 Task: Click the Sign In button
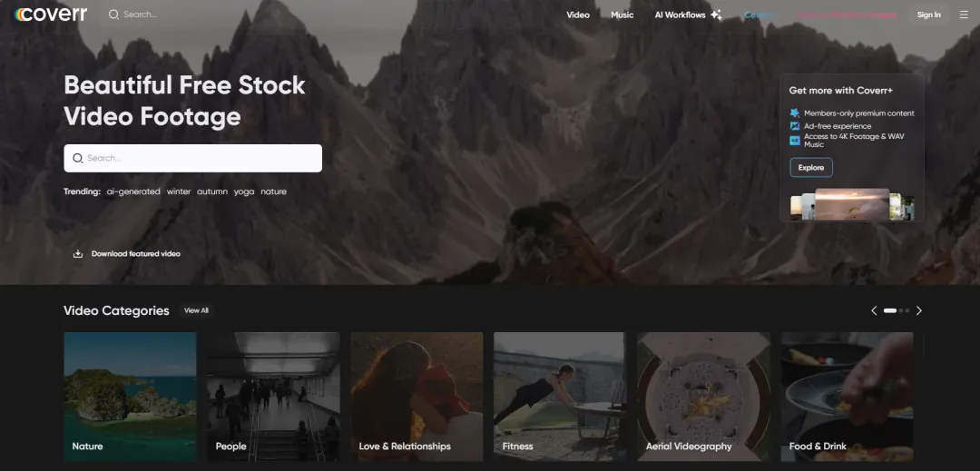[x=928, y=15]
